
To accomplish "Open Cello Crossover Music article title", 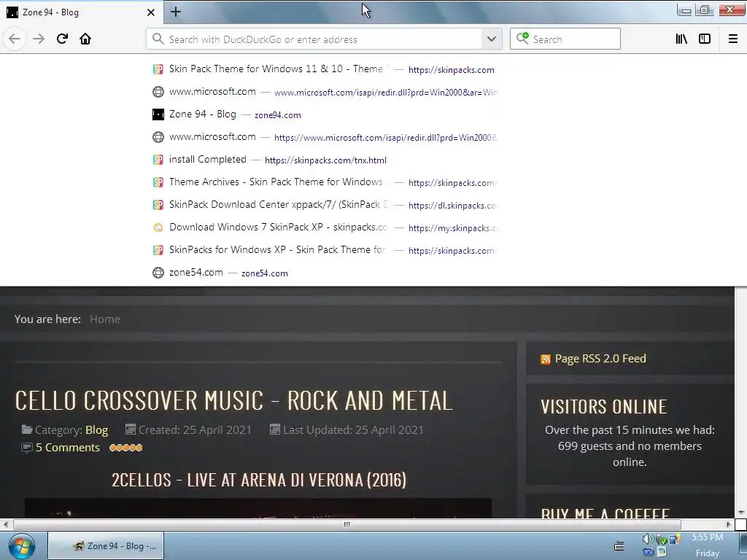I will coord(233,400).
